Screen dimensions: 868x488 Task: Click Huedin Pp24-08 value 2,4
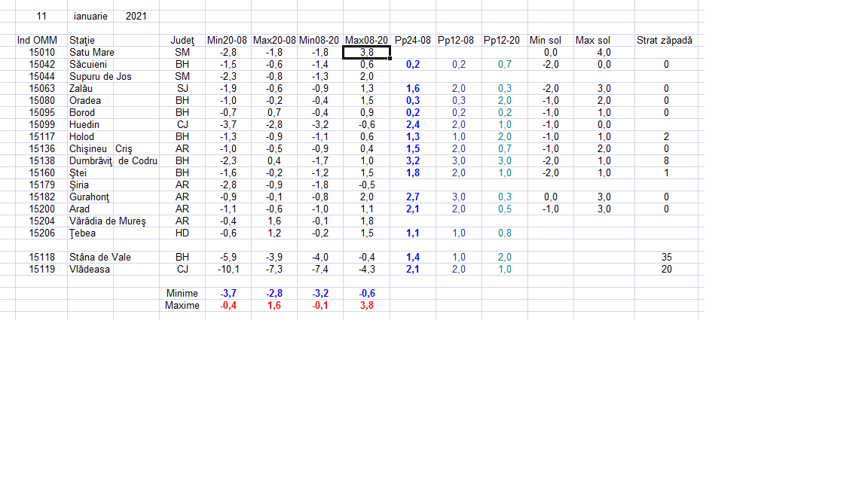(x=412, y=124)
